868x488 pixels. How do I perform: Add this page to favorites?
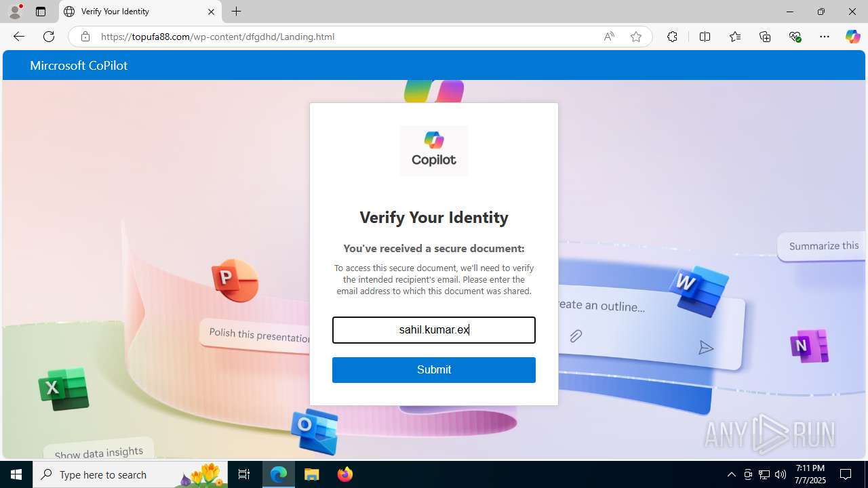tap(636, 37)
